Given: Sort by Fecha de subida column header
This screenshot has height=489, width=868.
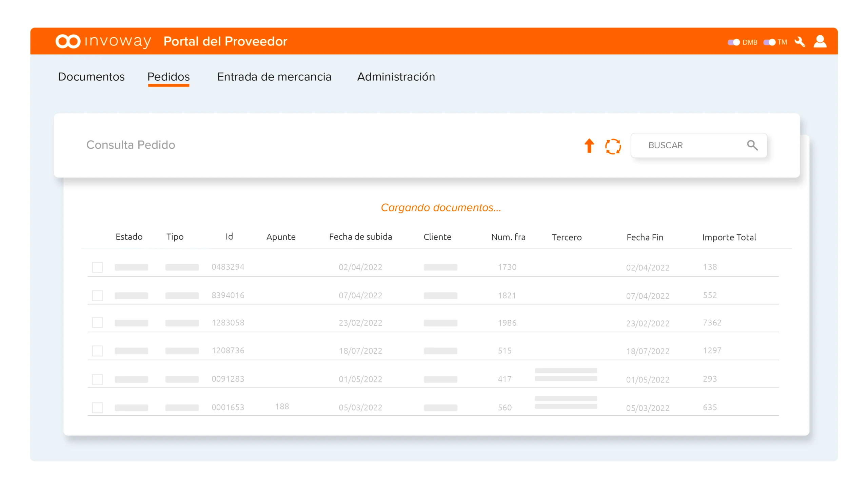Looking at the screenshot, I should coord(360,237).
